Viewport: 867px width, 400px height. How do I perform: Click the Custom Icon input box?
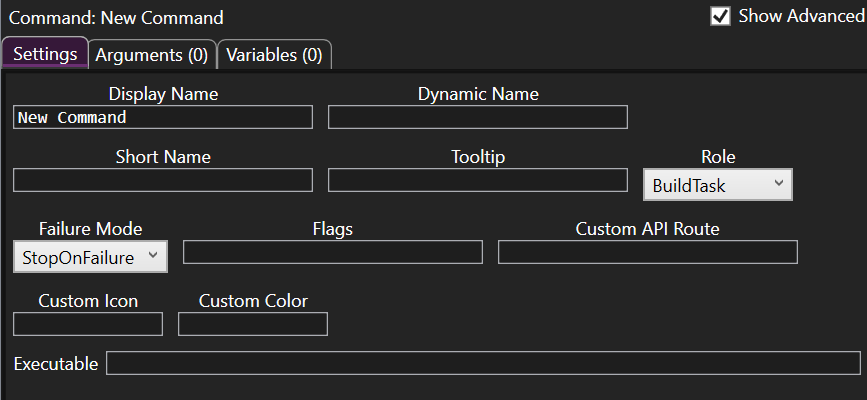point(88,324)
